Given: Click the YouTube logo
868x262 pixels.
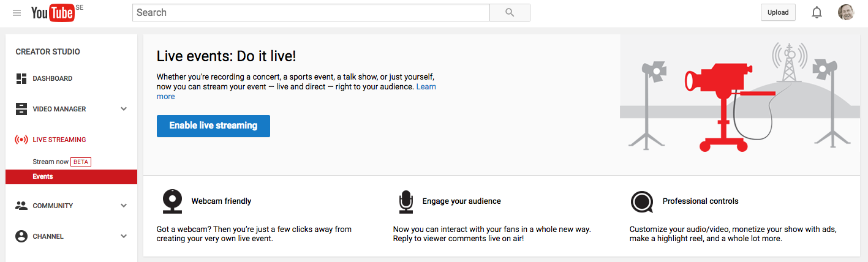Looking at the screenshot, I should (x=53, y=13).
